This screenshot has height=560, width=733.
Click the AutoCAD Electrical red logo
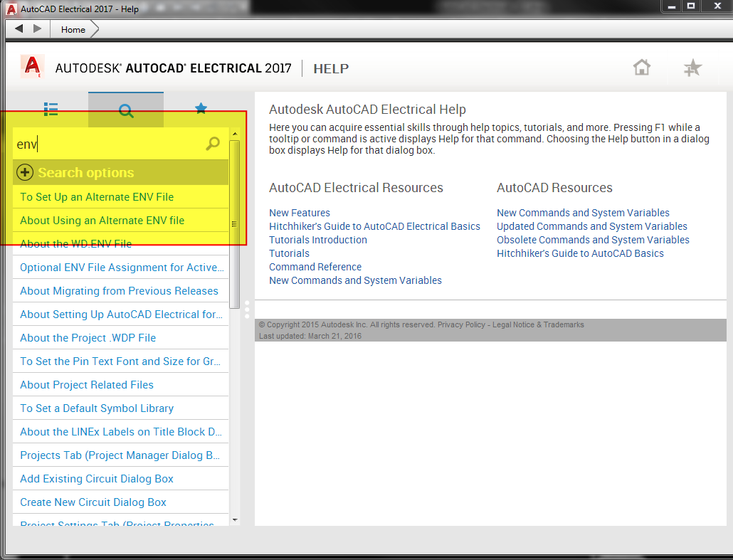pyautogui.click(x=31, y=66)
